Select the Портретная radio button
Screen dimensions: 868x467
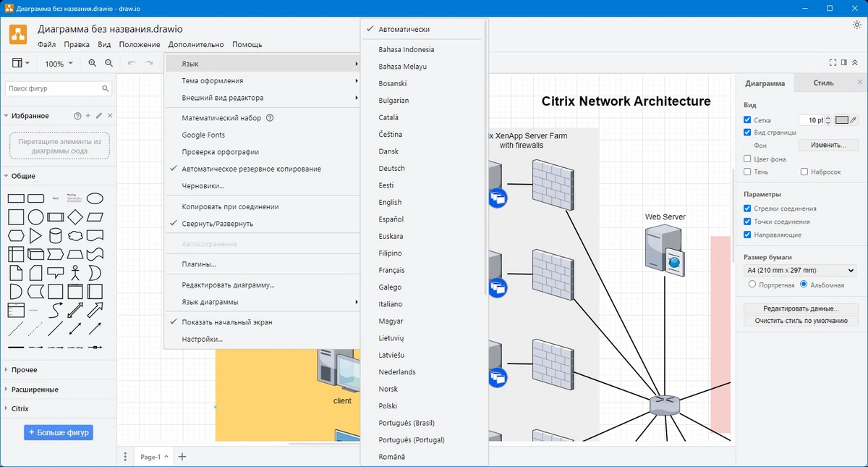click(x=752, y=285)
